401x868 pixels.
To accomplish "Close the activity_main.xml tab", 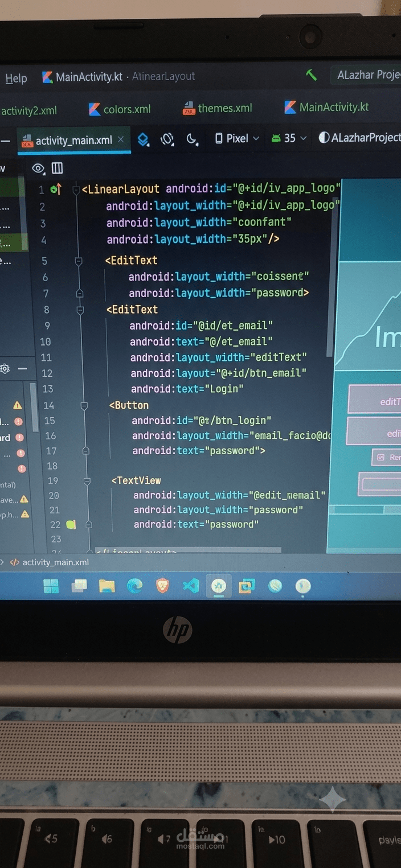I will (x=121, y=139).
